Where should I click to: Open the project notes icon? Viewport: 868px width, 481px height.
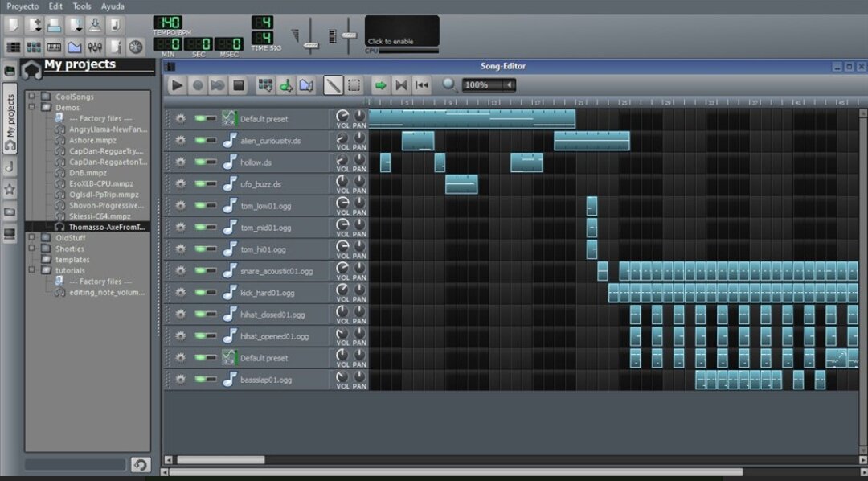[115, 47]
